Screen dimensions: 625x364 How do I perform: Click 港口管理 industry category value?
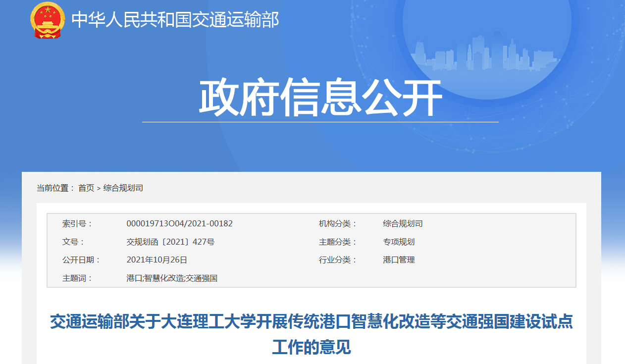point(399,260)
